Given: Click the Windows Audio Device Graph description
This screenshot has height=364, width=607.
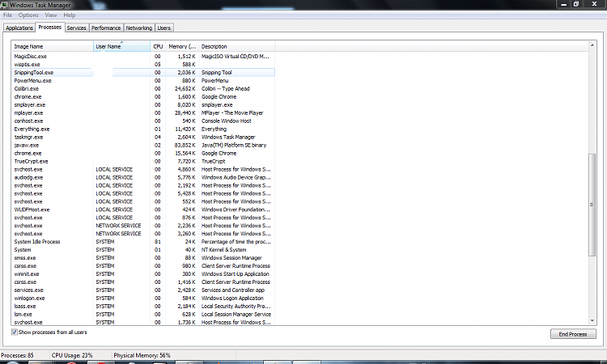Looking at the screenshot, I should tap(236, 178).
